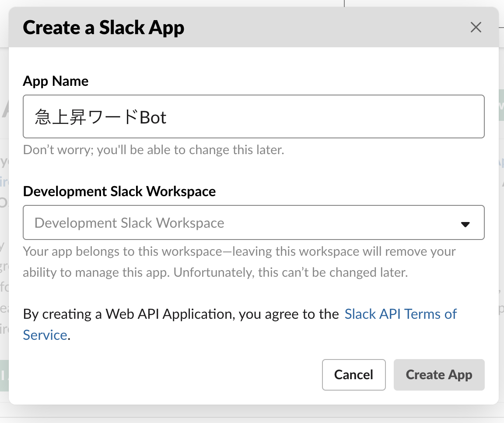This screenshot has width=504, height=423.
Task: Click the App Name text field
Action: (253, 116)
